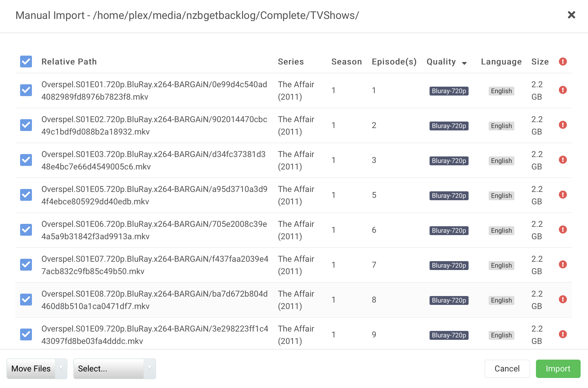This screenshot has width=588, height=388.
Task: Click the warning icon on the E05 row
Action: (563, 195)
